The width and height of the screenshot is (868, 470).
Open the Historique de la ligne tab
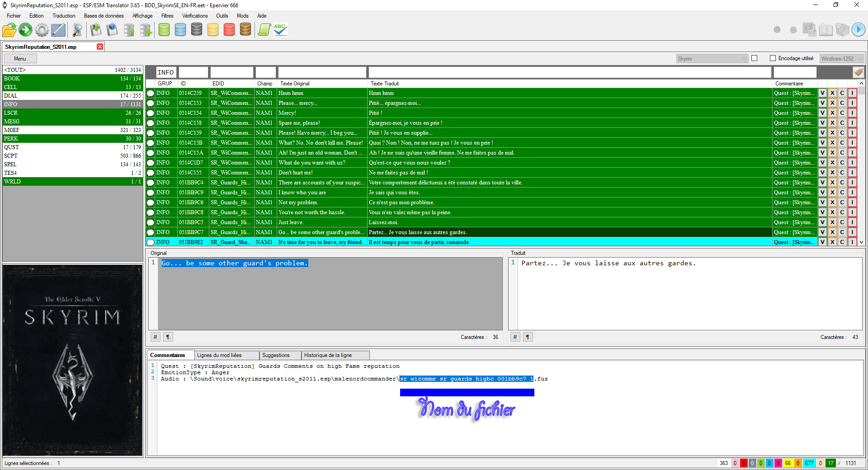335,355
